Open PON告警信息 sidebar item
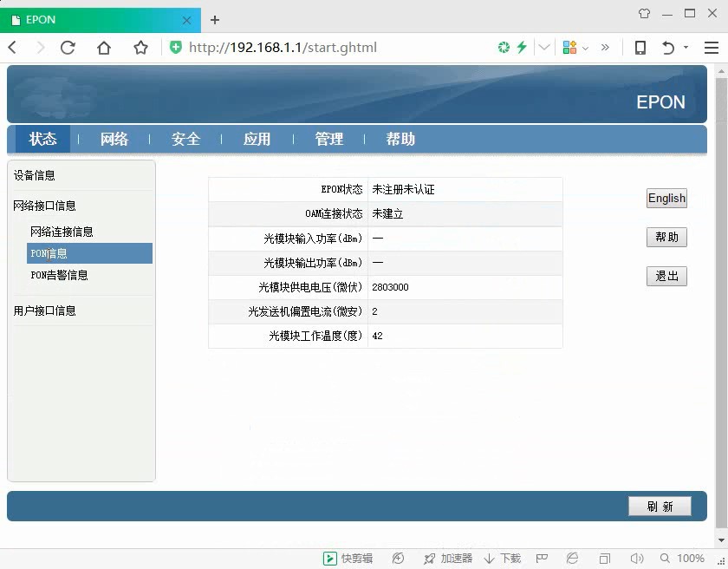The height and width of the screenshot is (569, 728). pyautogui.click(x=60, y=275)
